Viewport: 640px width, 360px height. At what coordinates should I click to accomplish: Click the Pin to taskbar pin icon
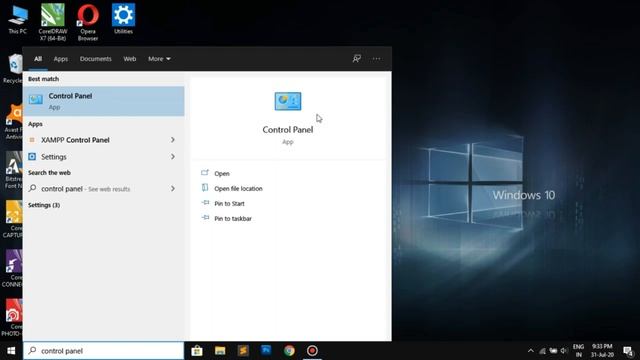pos(205,218)
